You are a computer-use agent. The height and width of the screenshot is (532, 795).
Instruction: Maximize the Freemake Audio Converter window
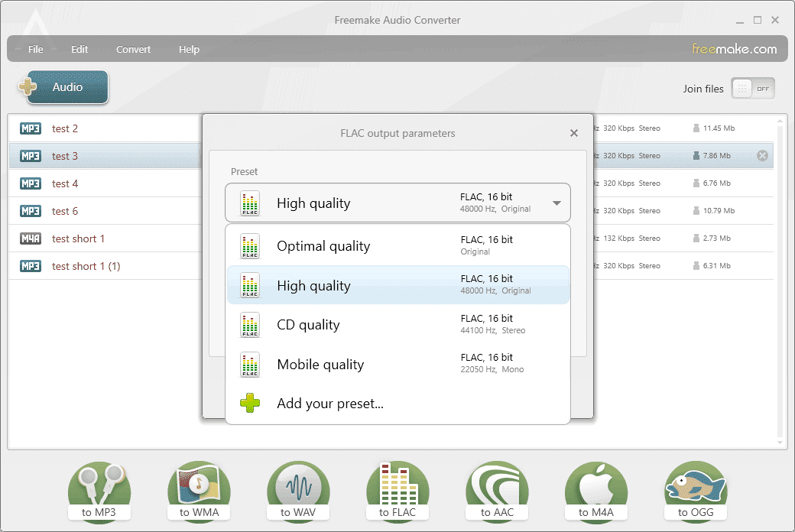point(758,21)
